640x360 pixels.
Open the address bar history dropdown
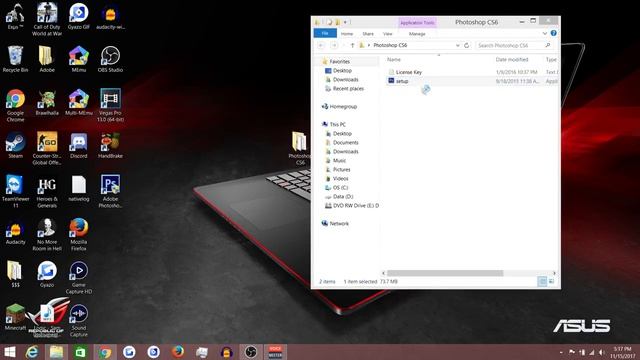point(458,45)
